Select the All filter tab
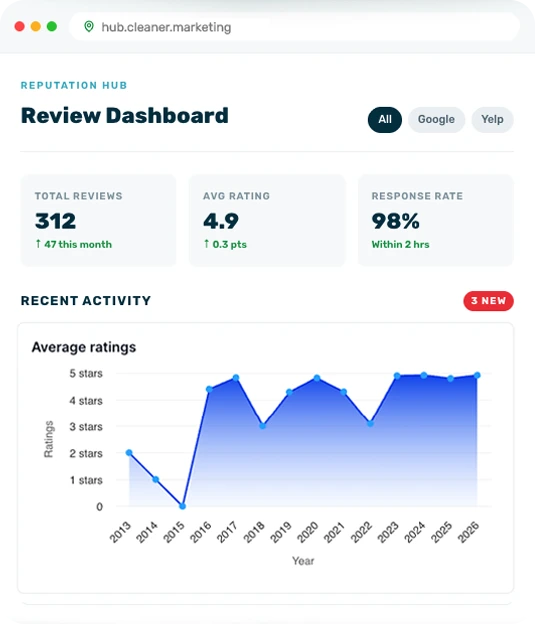This screenshot has height=624, width=535. click(x=385, y=119)
